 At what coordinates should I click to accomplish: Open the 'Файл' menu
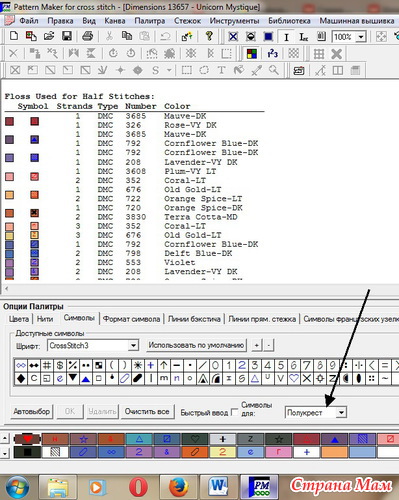(x=28, y=21)
